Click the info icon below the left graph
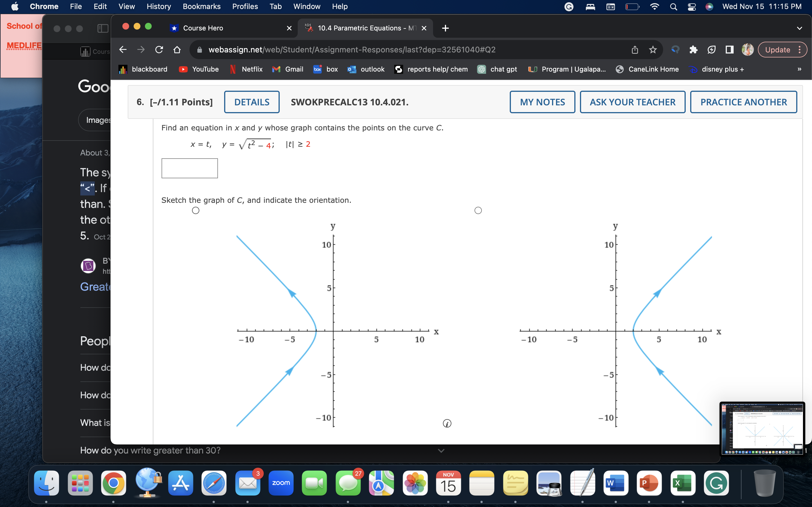The image size is (812, 507). pyautogui.click(x=448, y=424)
